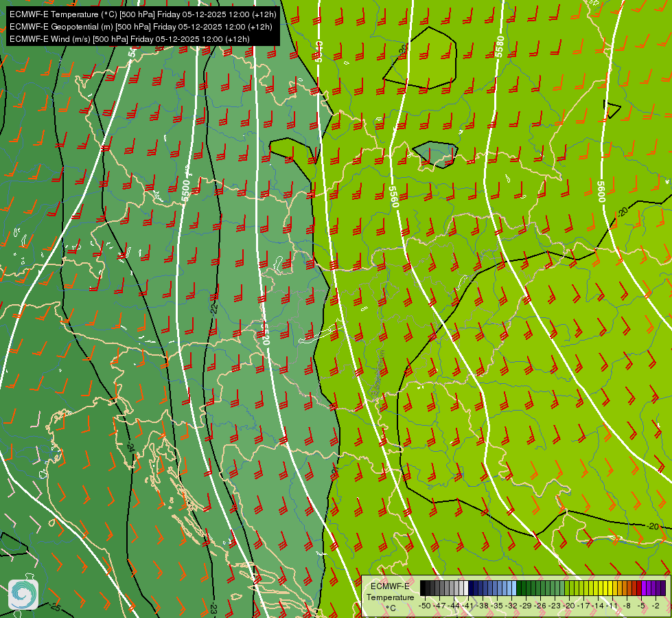Click the -2 tick label on the legend
This screenshot has height=618, width=672.
[656, 606]
